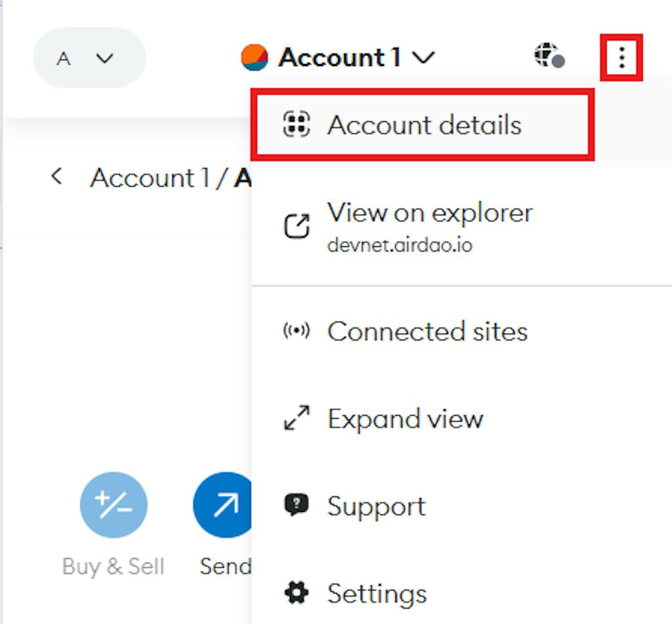Click the diagonal arrows Expand view icon

(x=296, y=418)
